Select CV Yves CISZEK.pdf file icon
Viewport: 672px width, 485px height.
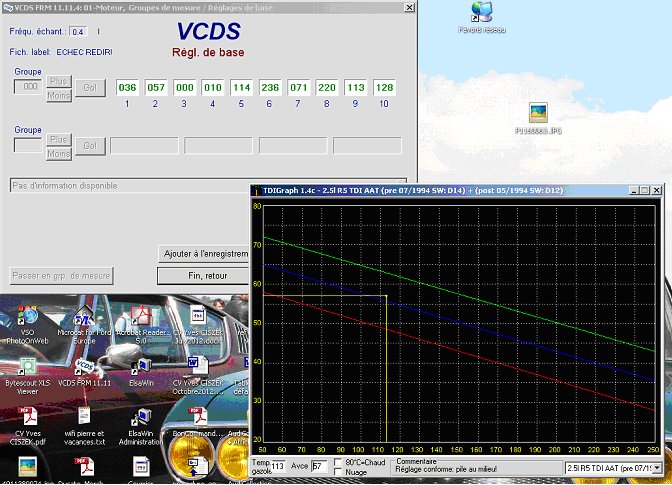[27, 417]
